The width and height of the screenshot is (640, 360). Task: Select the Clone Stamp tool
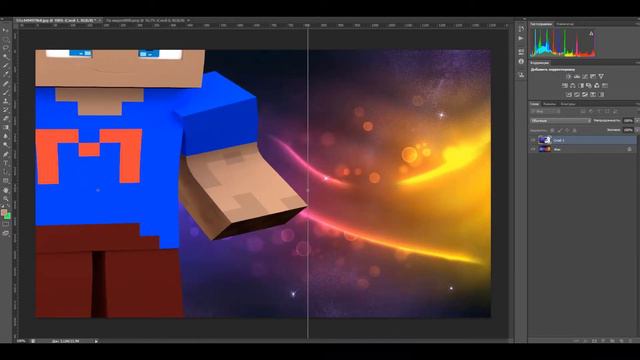point(6,101)
